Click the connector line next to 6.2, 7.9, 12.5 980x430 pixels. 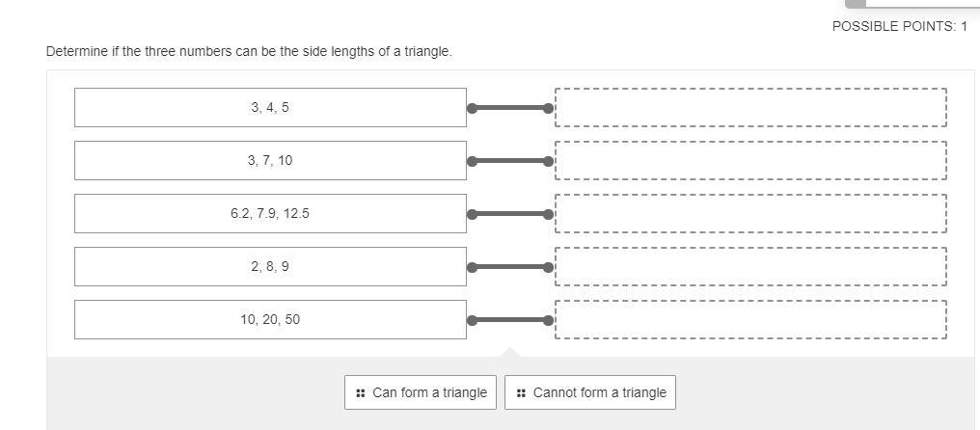[510, 214]
